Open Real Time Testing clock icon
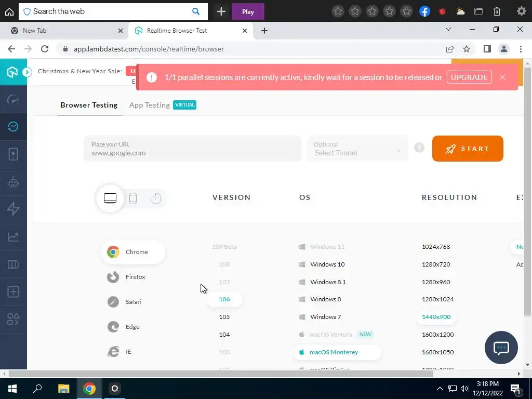532x399 pixels. tap(13, 127)
